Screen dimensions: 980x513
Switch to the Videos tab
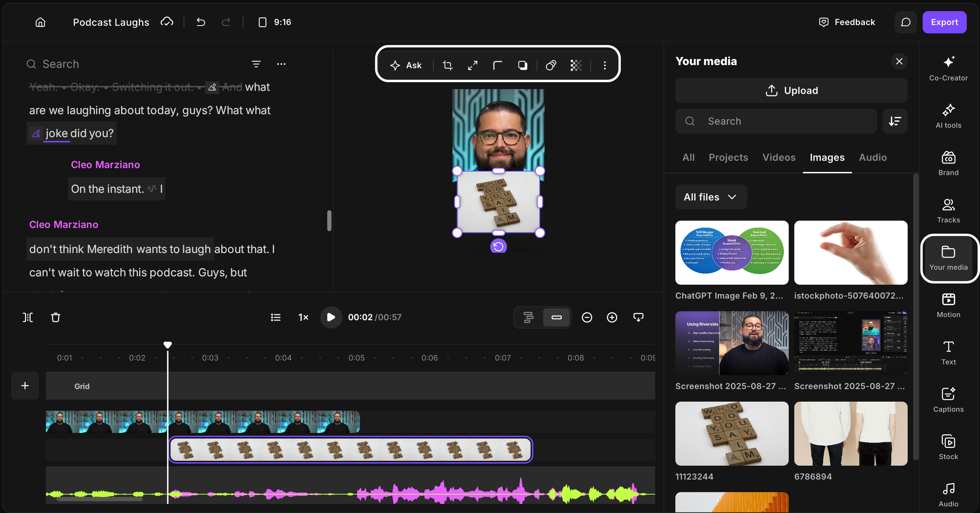[x=779, y=157]
